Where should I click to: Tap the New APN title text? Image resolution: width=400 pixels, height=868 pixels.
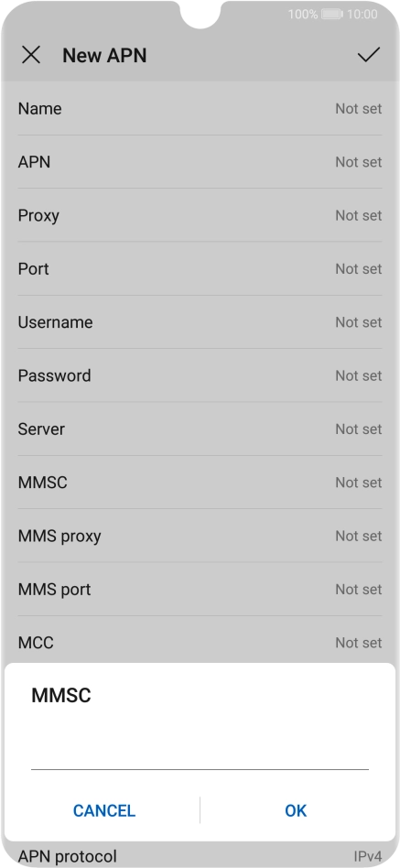click(x=104, y=55)
